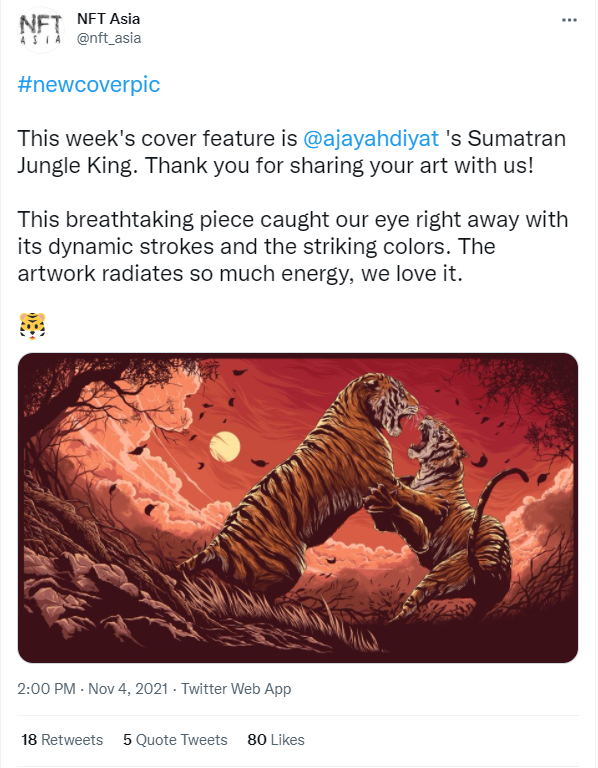Follow the #newcoverpic hashtag
Screen dimensions: 598x768
(89, 84)
